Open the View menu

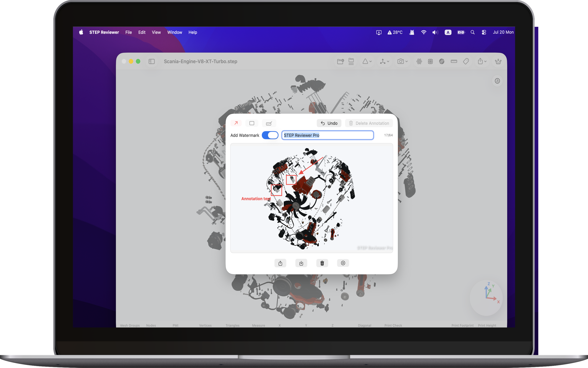[156, 32]
